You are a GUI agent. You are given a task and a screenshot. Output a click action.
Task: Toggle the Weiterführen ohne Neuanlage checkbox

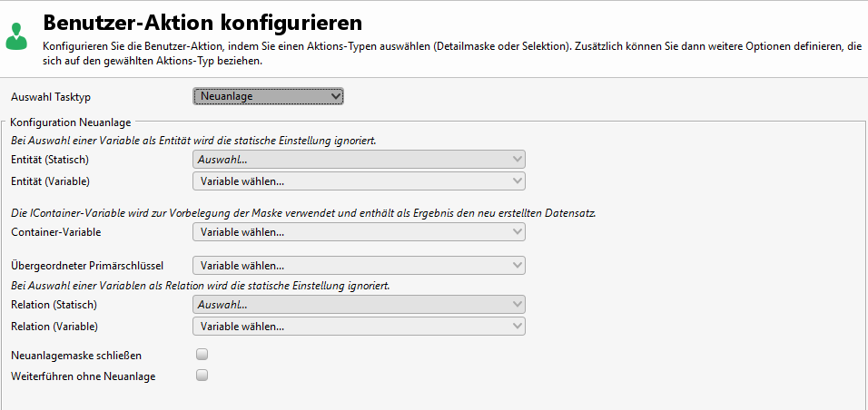pos(202,376)
